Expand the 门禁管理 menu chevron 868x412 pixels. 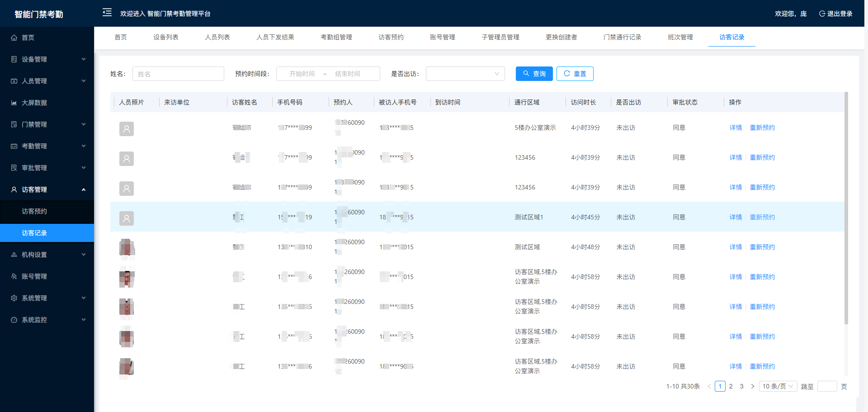click(x=84, y=124)
